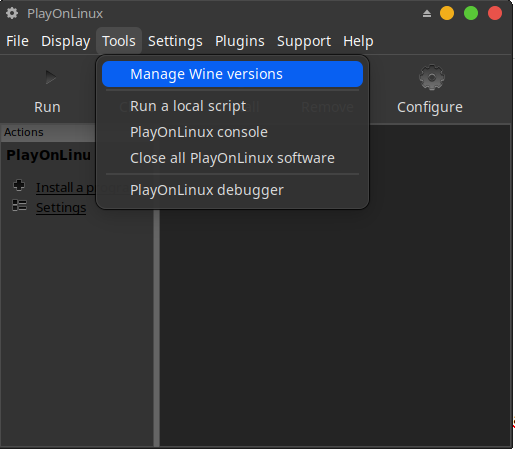Maximize window with the green button

[471, 13]
